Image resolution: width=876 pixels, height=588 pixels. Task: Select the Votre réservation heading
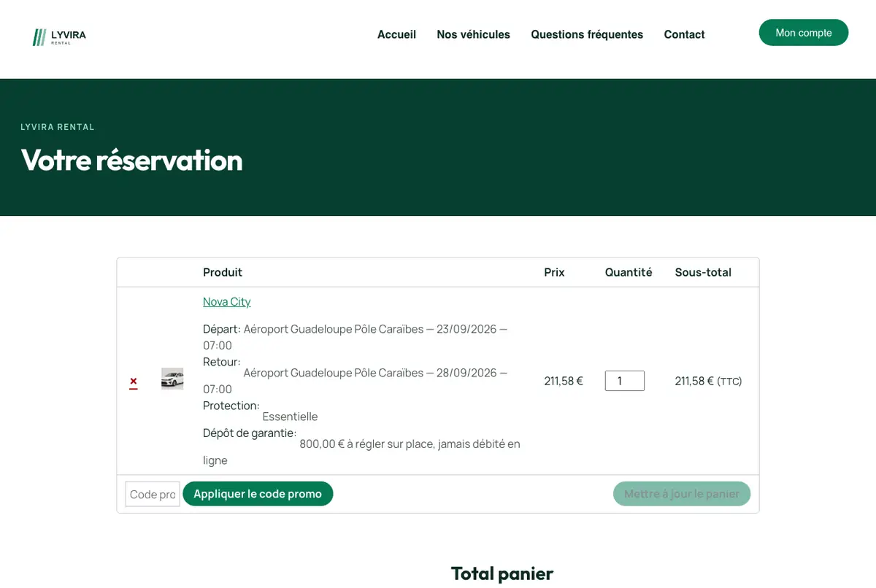coord(132,160)
